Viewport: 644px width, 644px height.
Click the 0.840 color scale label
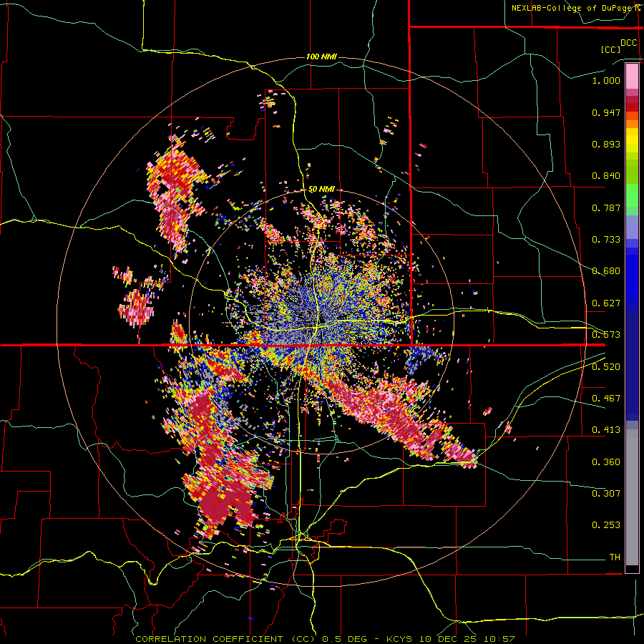(606, 176)
